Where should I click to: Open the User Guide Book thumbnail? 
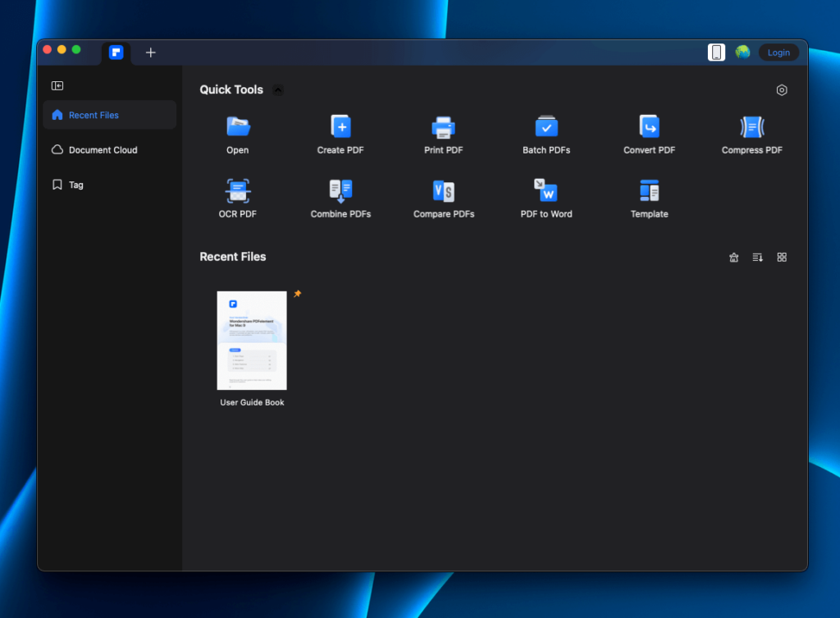[252, 341]
